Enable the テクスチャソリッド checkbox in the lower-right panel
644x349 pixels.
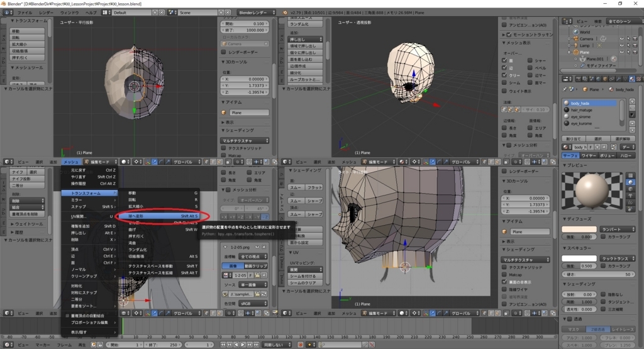pyautogui.click(x=505, y=267)
